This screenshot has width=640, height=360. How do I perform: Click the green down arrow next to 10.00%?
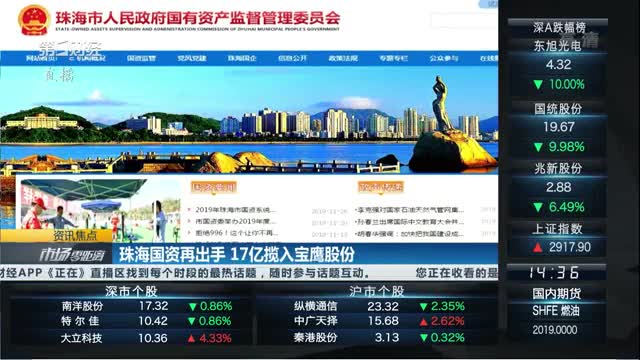pos(538,84)
